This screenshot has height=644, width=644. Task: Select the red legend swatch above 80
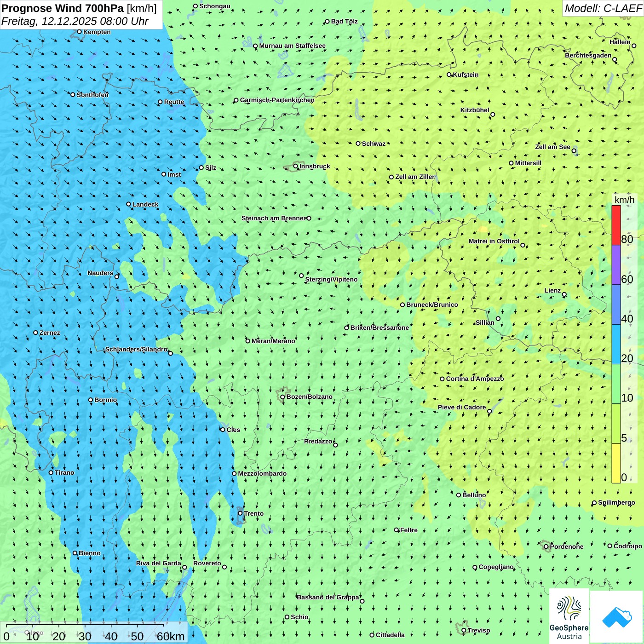click(x=616, y=225)
